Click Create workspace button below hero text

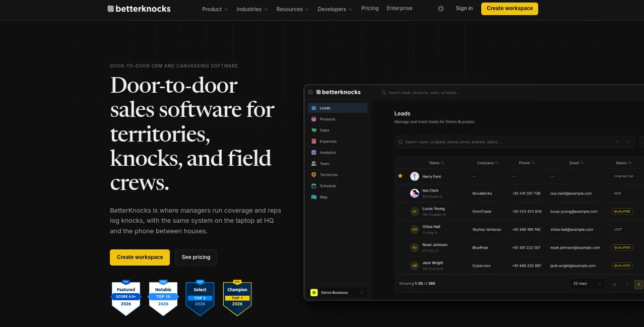click(x=140, y=257)
